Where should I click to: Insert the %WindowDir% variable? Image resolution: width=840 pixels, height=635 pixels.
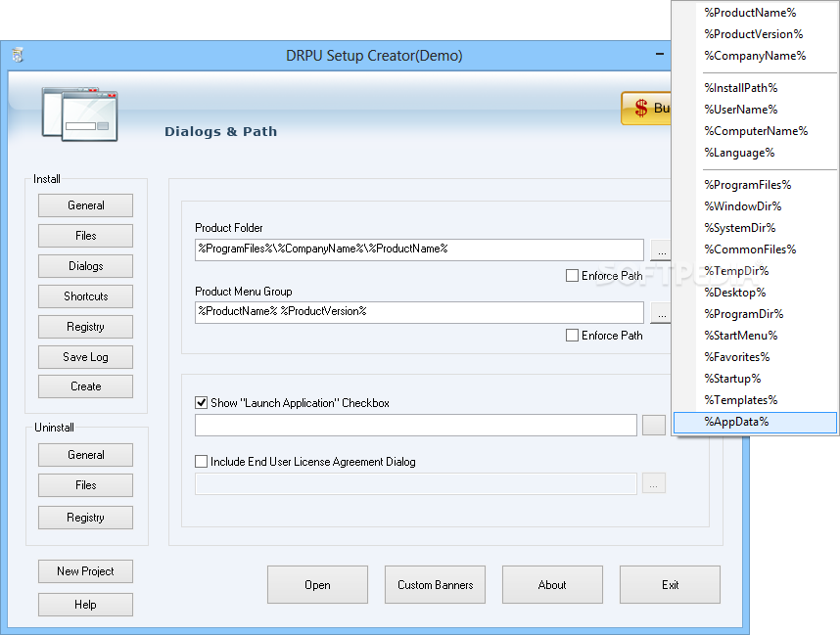(756, 206)
